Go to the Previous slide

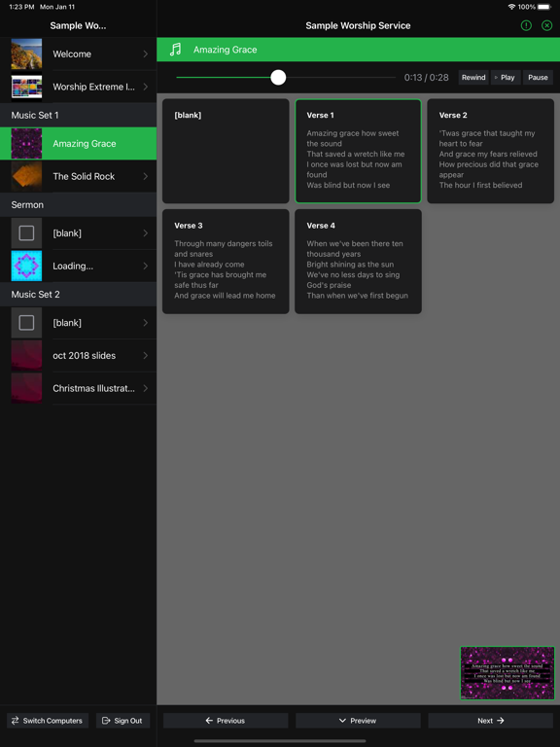(x=226, y=721)
